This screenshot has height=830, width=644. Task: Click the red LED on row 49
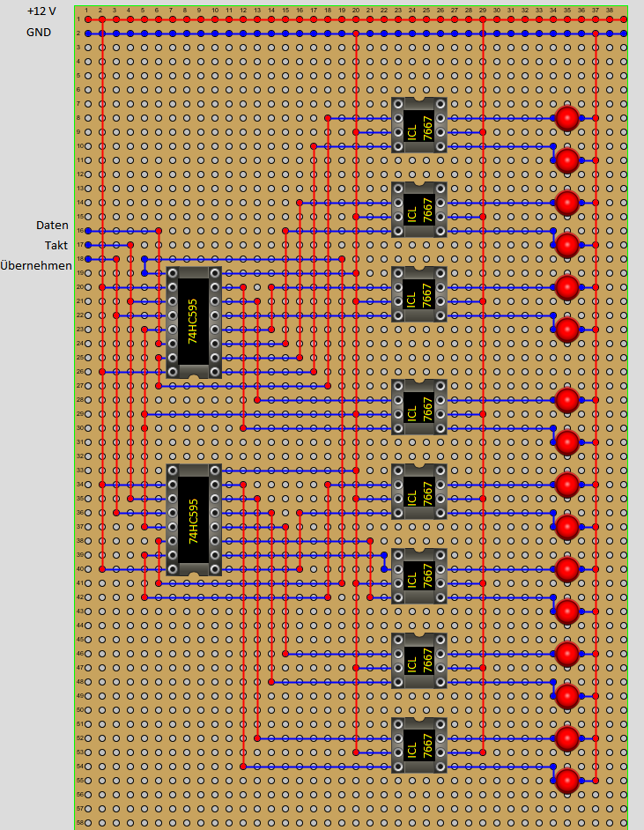(x=567, y=696)
